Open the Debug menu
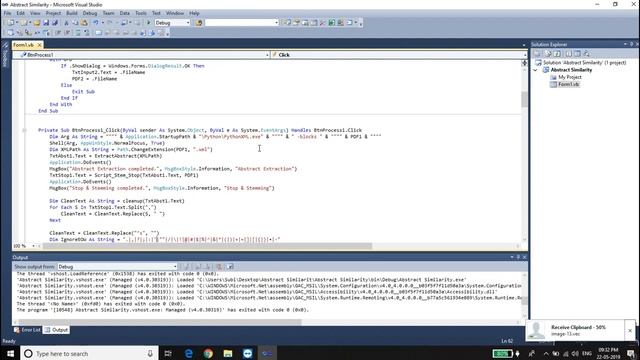This screenshot has width=640, height=360. point(90,13)
